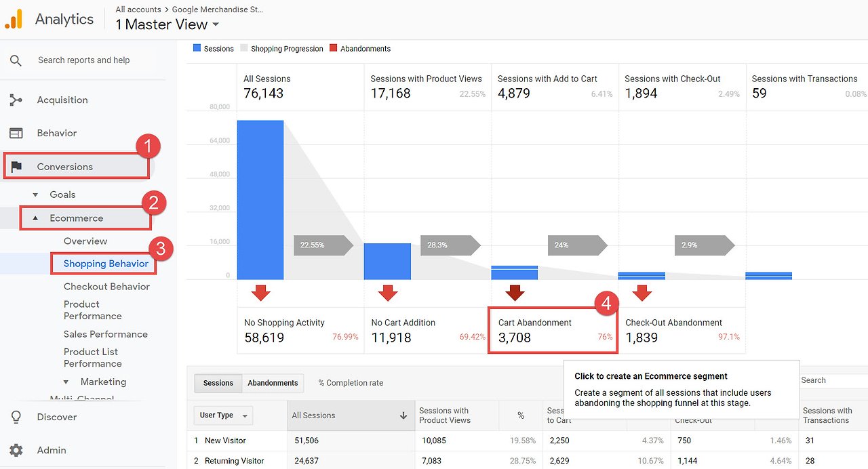Click the 22.55% progression arrow
This screenshot has height=469, width=868.
pyautogui.click(x=323, y=245)
